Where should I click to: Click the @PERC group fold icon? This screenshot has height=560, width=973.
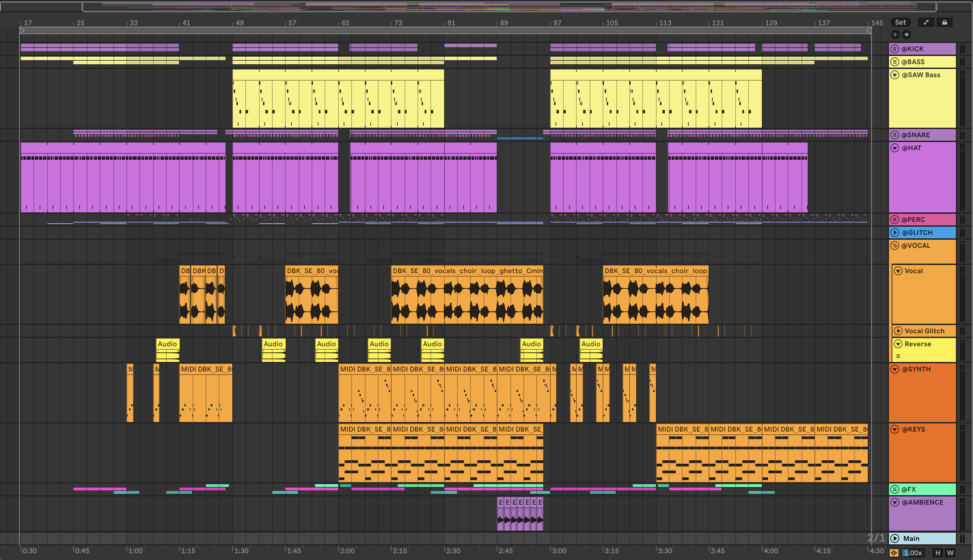click(x=895, y=220)
